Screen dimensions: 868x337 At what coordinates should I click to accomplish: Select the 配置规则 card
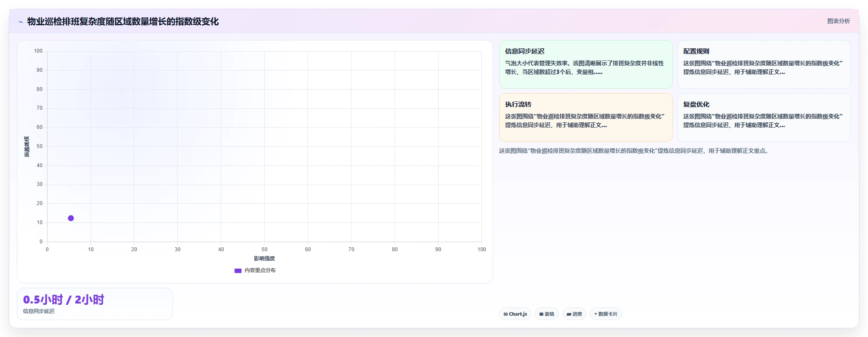pyautogui.click(x=764, y=64)
